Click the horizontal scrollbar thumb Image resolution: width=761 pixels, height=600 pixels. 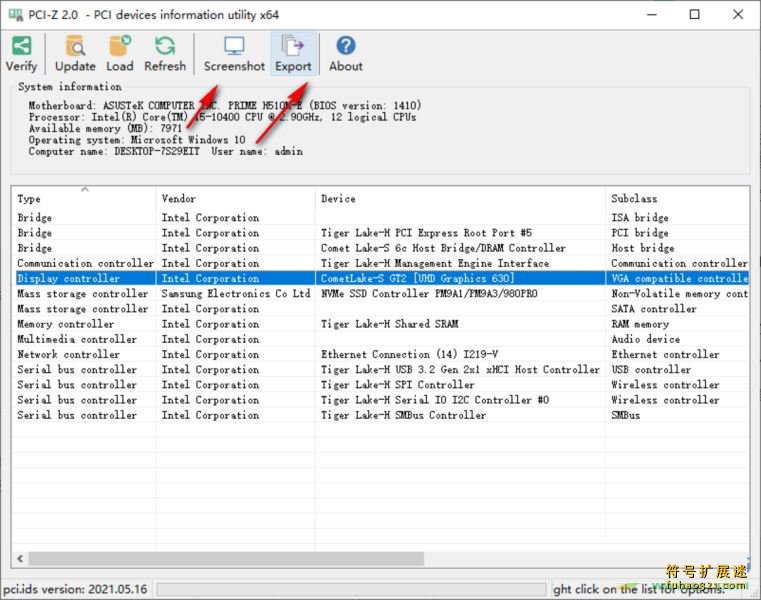click(x=226, y=559)
